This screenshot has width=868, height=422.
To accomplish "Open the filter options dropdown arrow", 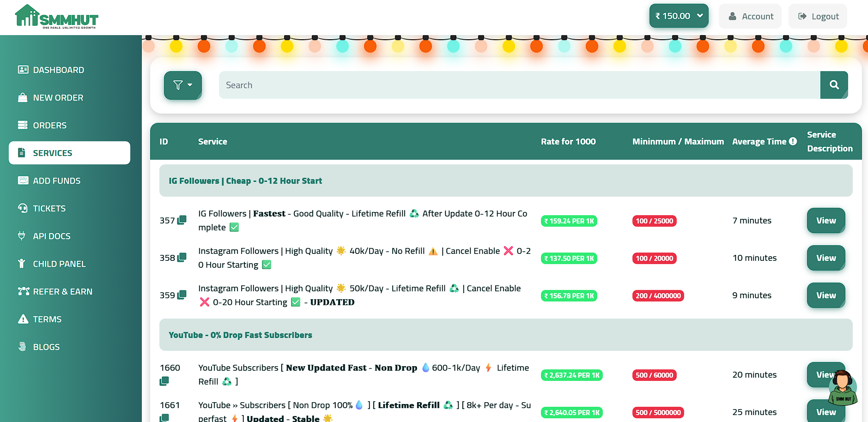I will [x=189, y=85].
